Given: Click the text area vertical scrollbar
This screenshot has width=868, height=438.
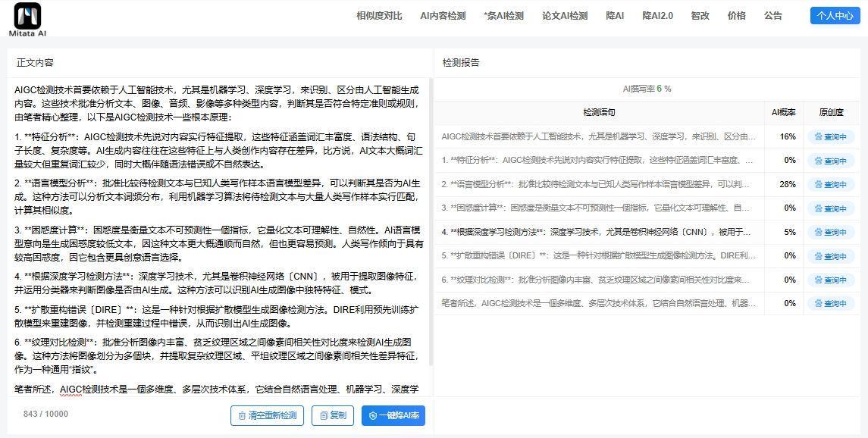Looking at the screenshot, I should coord(431,227).
